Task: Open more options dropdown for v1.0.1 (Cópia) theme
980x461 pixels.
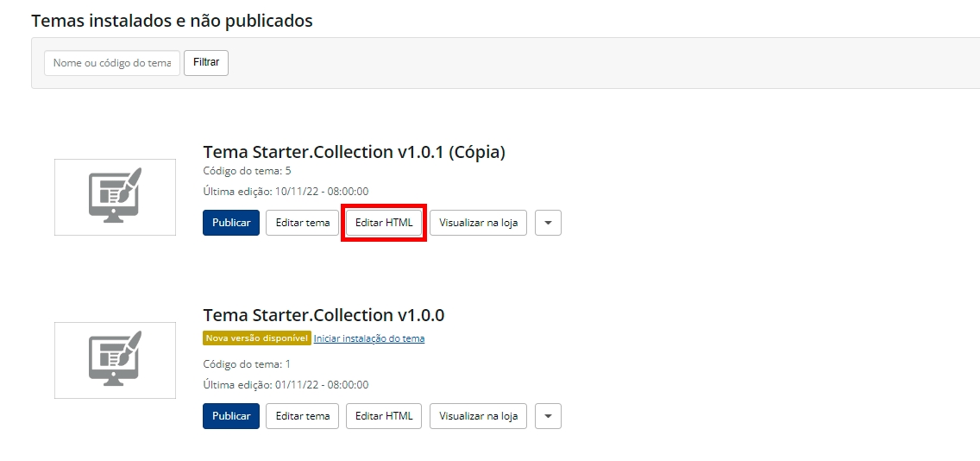Action: point(548,223)
